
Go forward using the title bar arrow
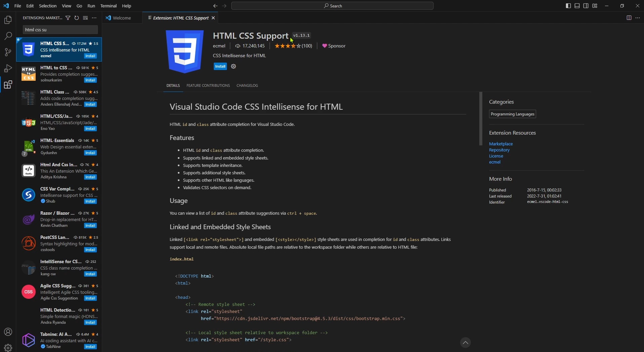(225, 6)
